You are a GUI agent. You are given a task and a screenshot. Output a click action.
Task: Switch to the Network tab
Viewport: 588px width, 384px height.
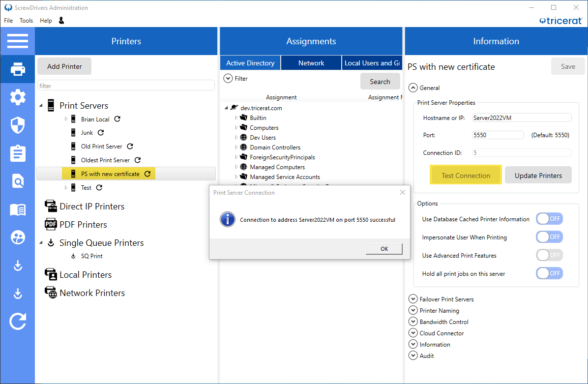coord(311,63)
